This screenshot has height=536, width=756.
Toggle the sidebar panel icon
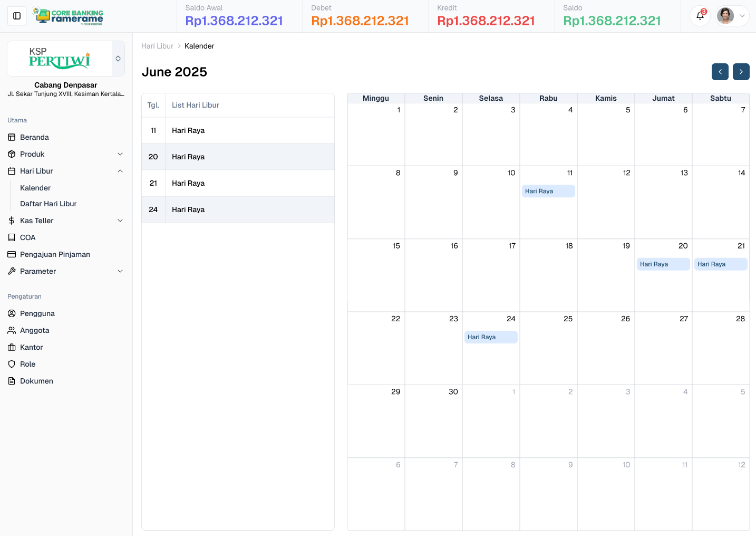click(17, 16)
